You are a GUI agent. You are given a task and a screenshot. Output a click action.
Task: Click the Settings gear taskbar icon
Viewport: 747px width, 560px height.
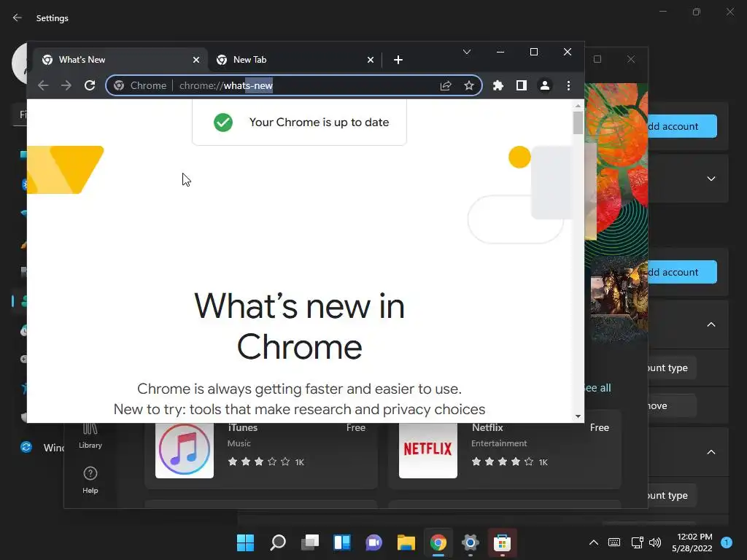[471, 542]
